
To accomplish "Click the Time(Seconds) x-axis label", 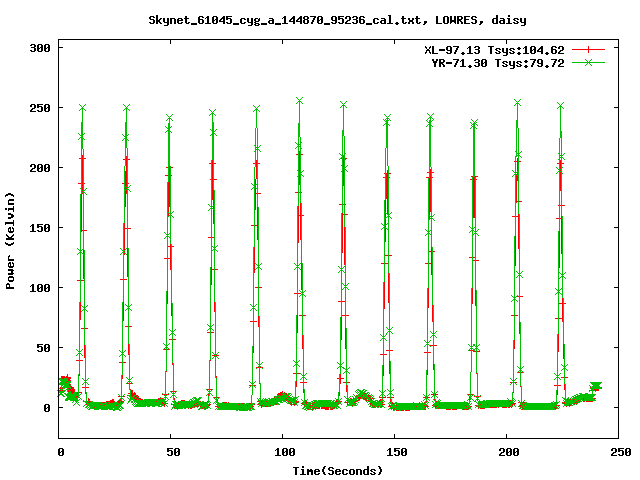I will click(338, 470).
